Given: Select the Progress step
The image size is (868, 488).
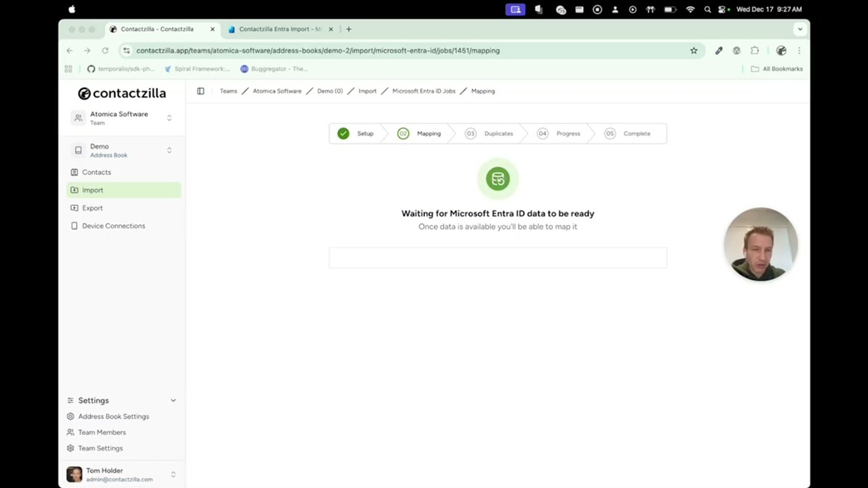Looking at the screenshot, I should pyautogui.click(x=558, y=133).
